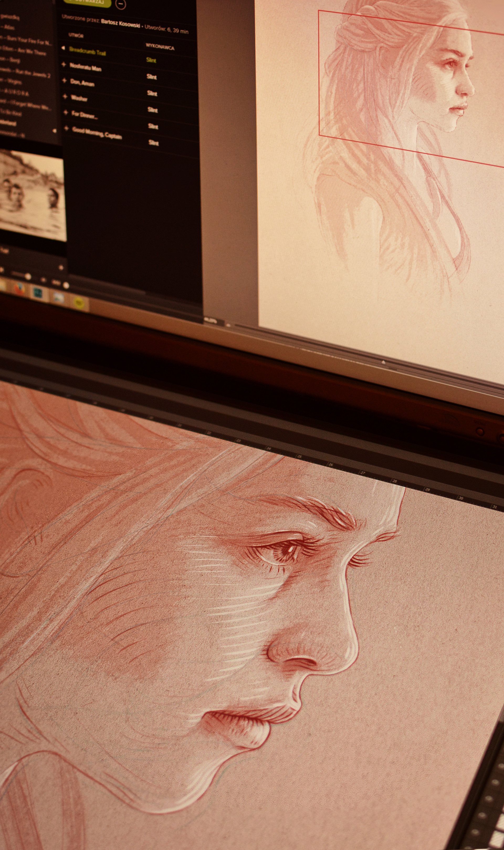Open the three-dots more options button
This screenshot has height=850, width=504.
coord(120,4)
